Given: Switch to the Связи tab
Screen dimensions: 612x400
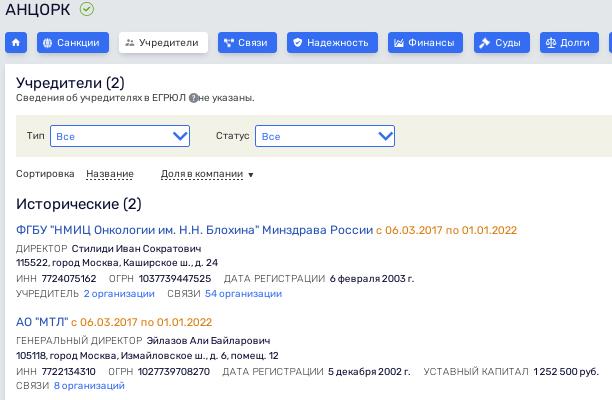Looking at the screenshot, I should pos(247,43).
